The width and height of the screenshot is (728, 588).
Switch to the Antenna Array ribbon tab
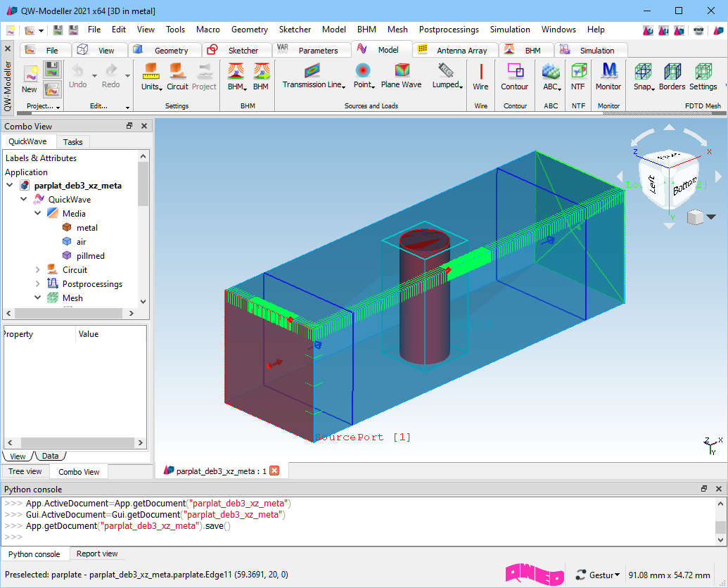pyautogui.click(x=455, y=50)
